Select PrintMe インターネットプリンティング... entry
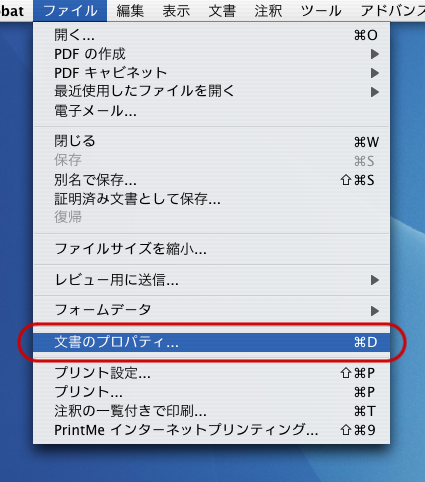The image size is (425, 482). click(x=211, y=430)
